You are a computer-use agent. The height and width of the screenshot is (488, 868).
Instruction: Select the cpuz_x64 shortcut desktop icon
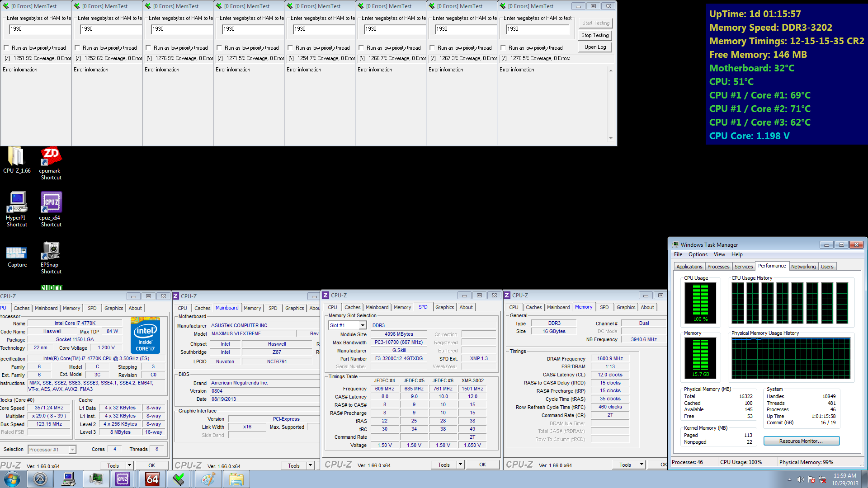point(51,209)
